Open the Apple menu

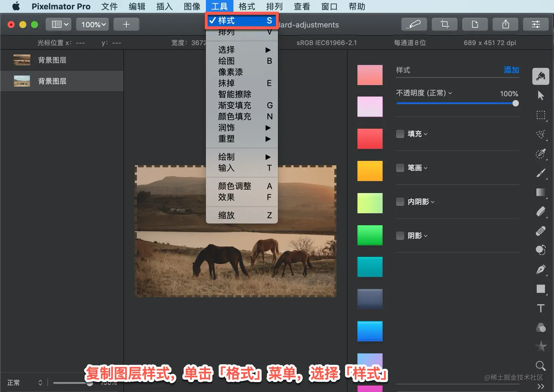16,6
